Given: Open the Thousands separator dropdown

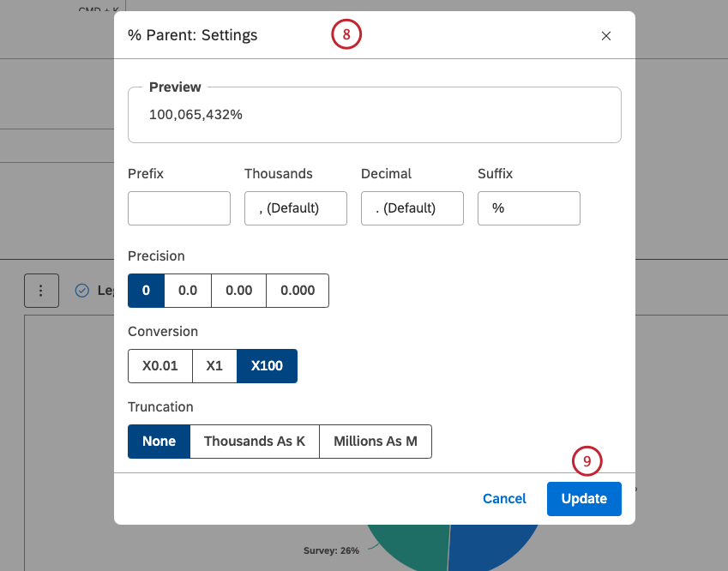Looking at the screenshot, I should click(x=295, y=208).
